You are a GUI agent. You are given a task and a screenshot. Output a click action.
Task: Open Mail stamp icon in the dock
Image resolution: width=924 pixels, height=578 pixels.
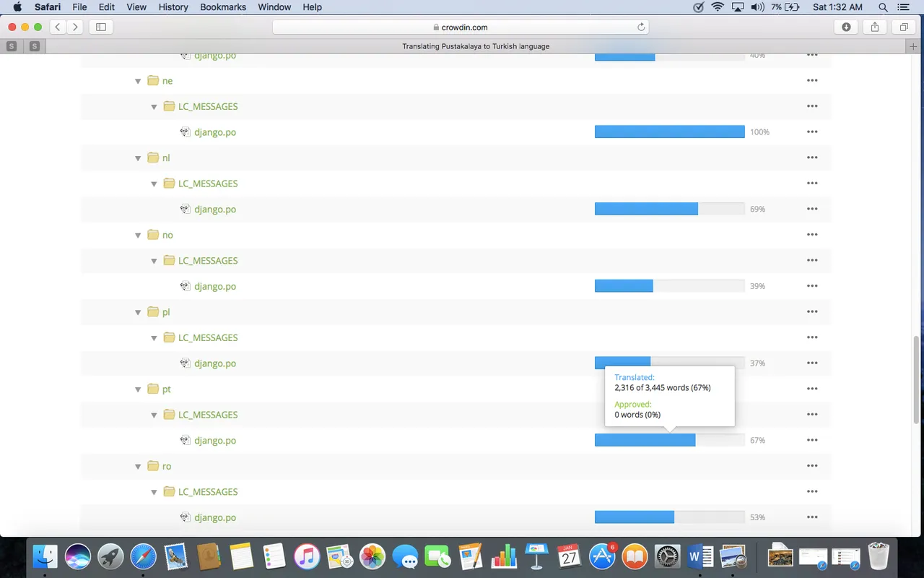click(176, 556)
